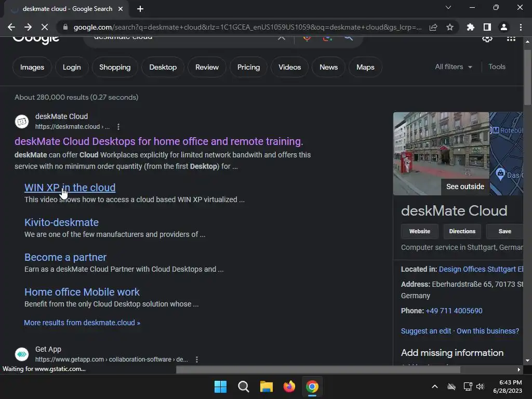Click the Chrome taskbar icon
The image size is (532, 399).
coord(312,387)
